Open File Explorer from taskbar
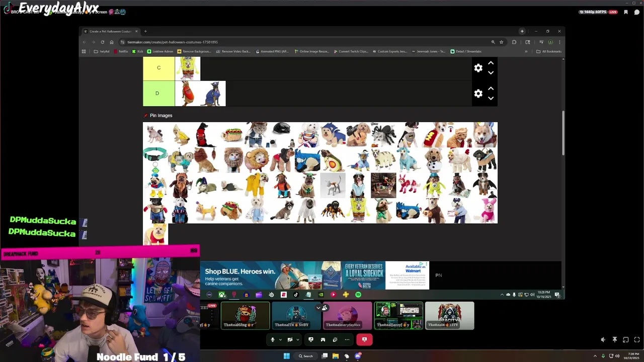 (x=336, y=356)
